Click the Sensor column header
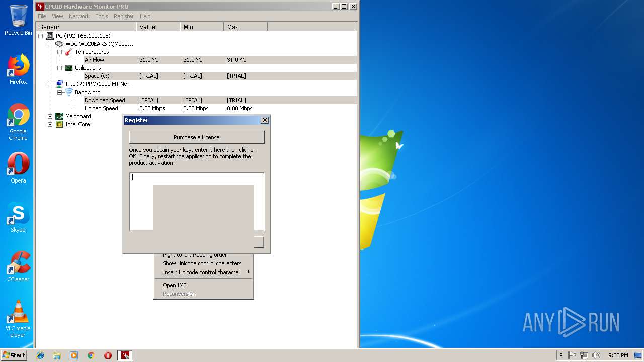The image size is (644, 362). [86, 27]
